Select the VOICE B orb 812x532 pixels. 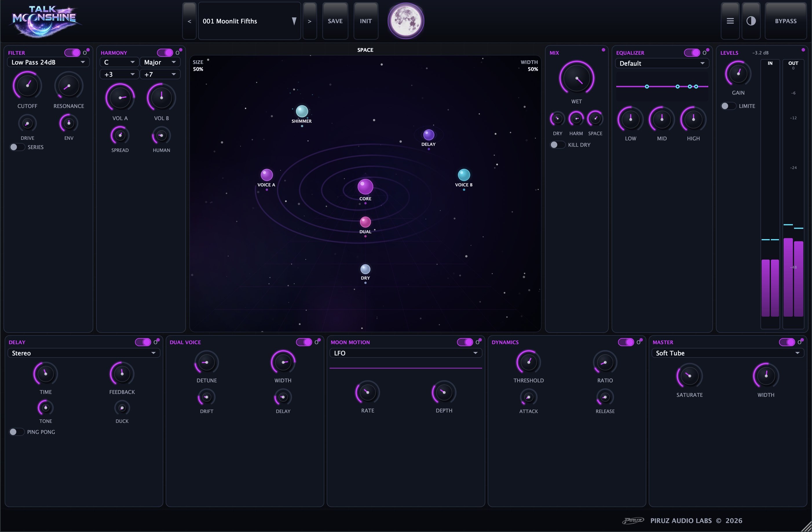464,175
